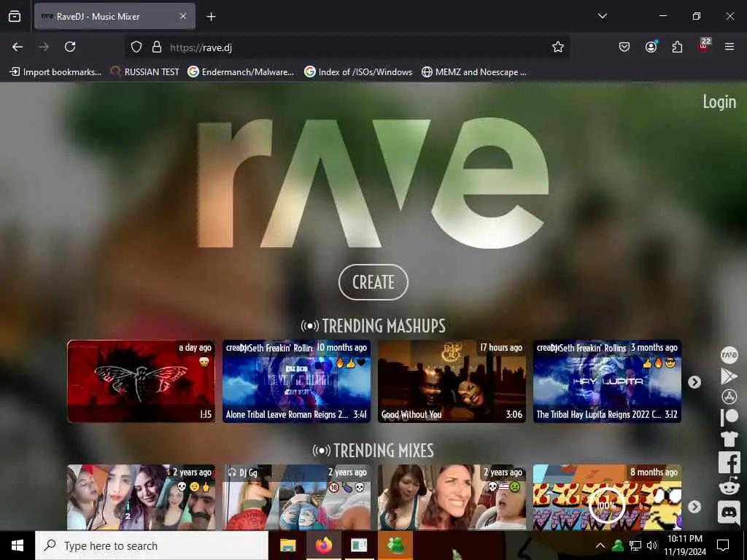This screenshot has width=747, height=560.
Task: Show hidden system tray icons chevron
Action: 600,545
